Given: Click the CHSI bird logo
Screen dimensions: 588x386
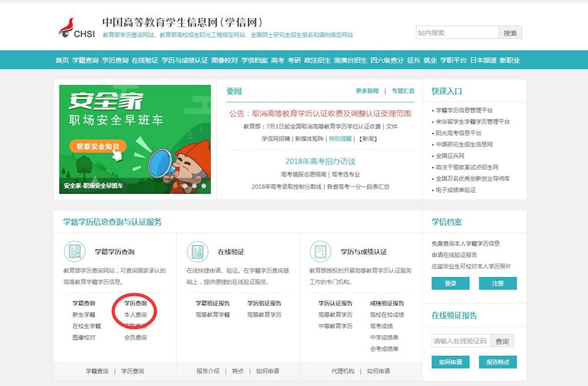Looking at the screenshot, I should tap(77, 28).
